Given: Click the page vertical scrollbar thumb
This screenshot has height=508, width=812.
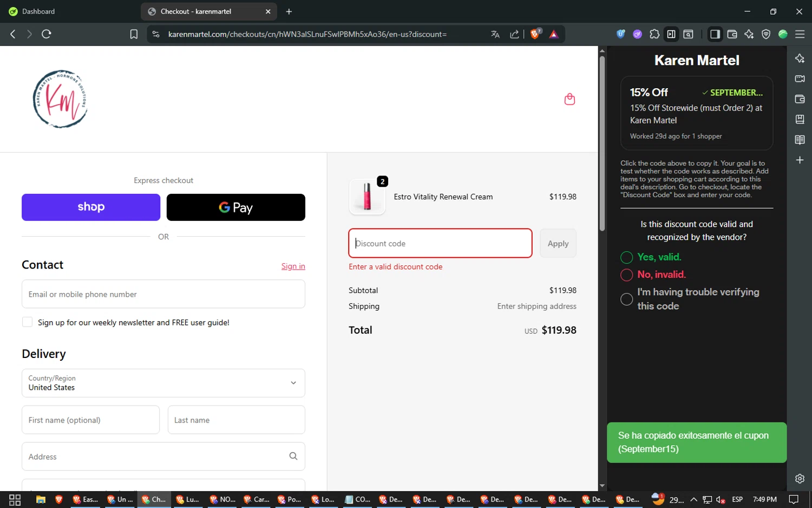Looking at the screenshot, I should click(x=602, y=144).
